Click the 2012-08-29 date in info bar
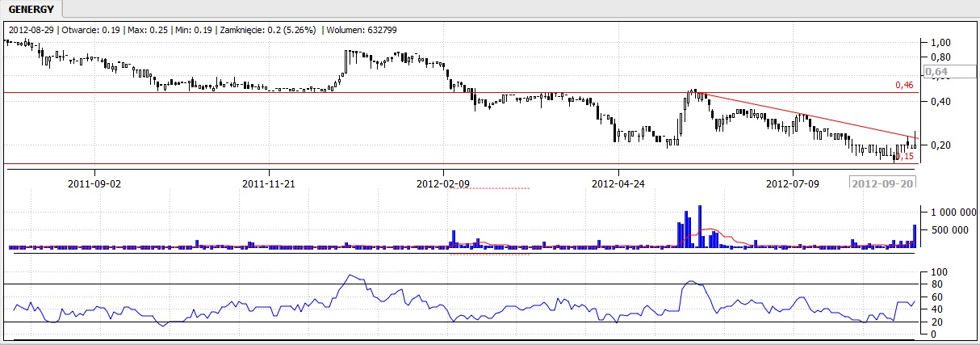Image resolution: width=980 pixels, height=345 pixels. pyautogui.click(x=31, y=30)
